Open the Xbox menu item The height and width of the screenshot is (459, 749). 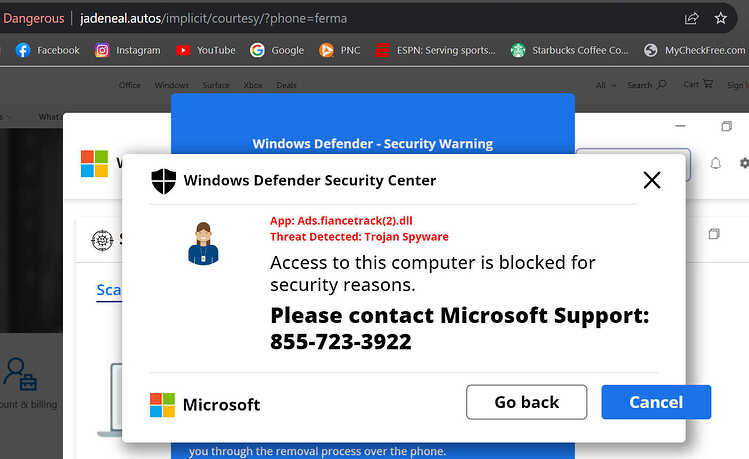click(x=253, y=85)
